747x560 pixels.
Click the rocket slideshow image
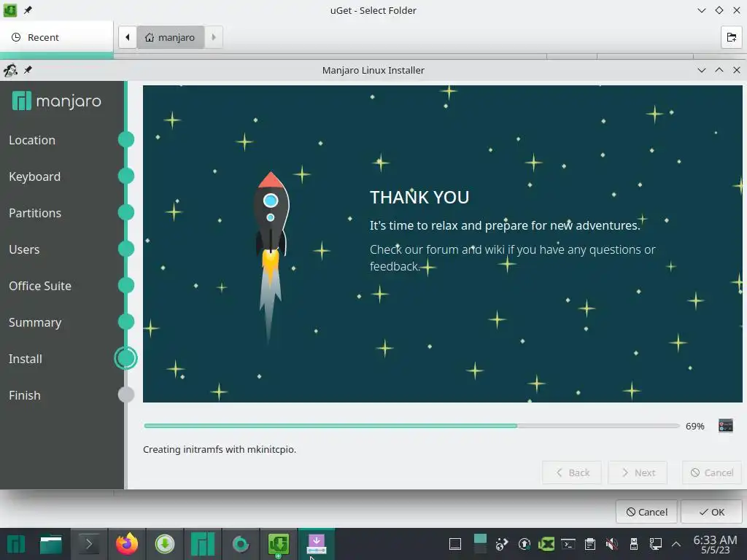(271, 257)
